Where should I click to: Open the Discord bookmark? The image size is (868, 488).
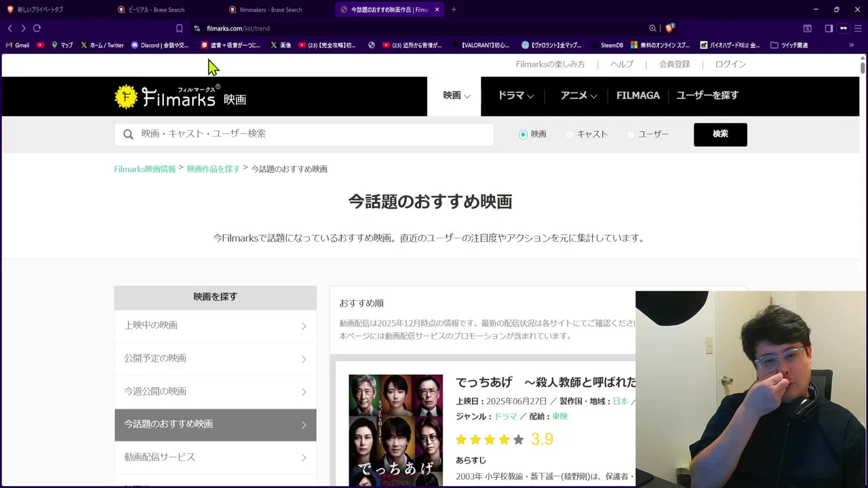(160, 45)
